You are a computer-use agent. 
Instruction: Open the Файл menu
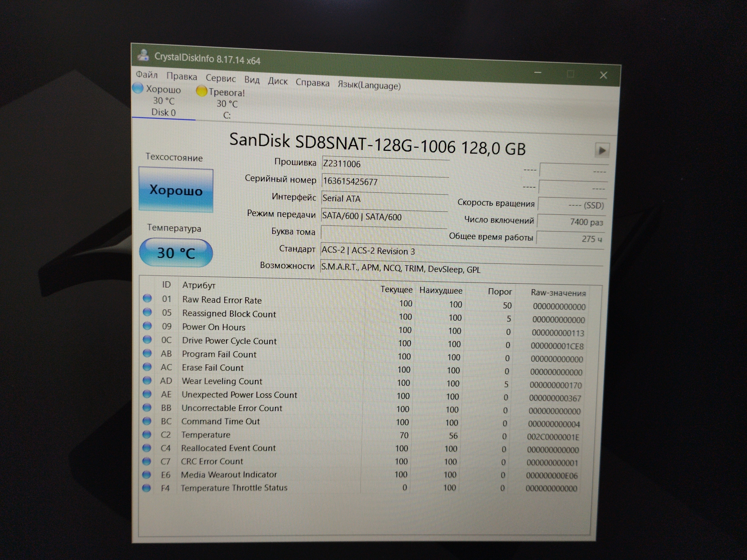tap(147, 74)
